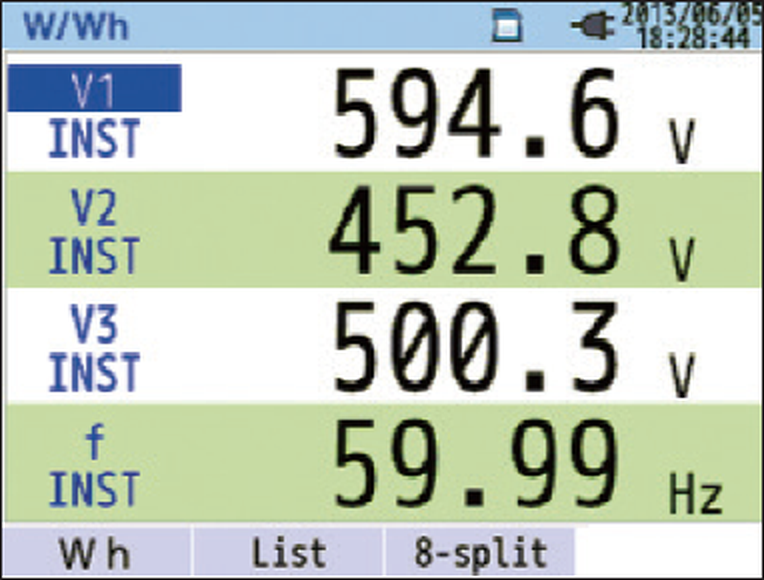The width and height of the screenshot is (764, 580).
Task: Click the 594.6 voltage reading
Action: pos(477,113)
